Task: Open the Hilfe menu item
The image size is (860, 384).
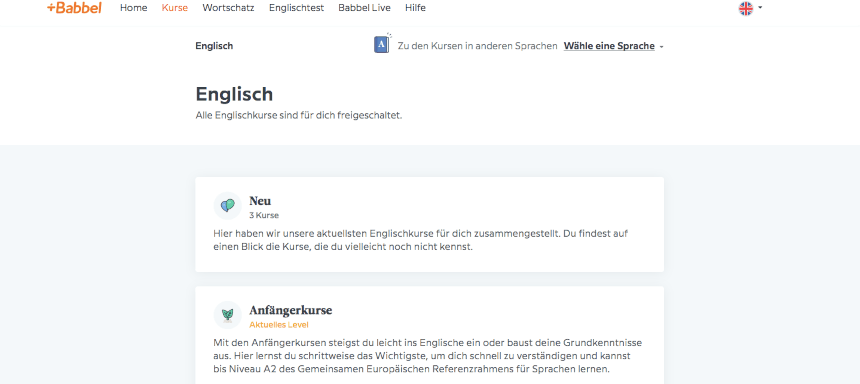Action: [x=415, y=8]
